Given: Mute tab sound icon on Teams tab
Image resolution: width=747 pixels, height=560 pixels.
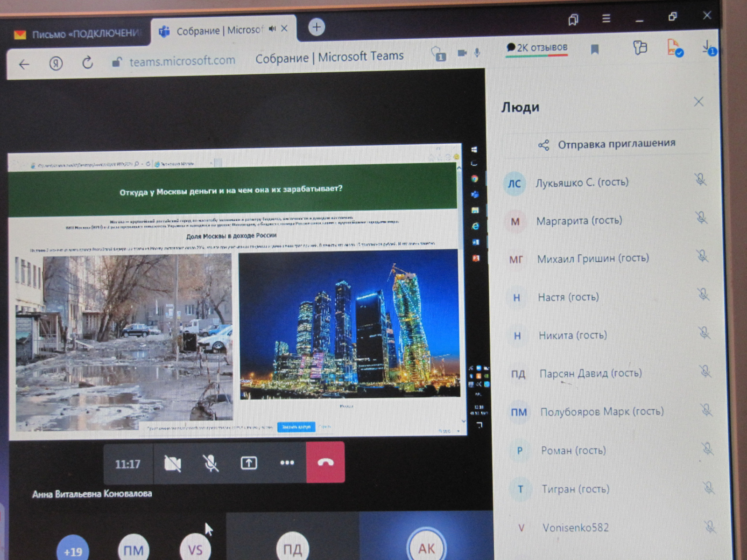Looking at the screenshot, I should (272, 29).
